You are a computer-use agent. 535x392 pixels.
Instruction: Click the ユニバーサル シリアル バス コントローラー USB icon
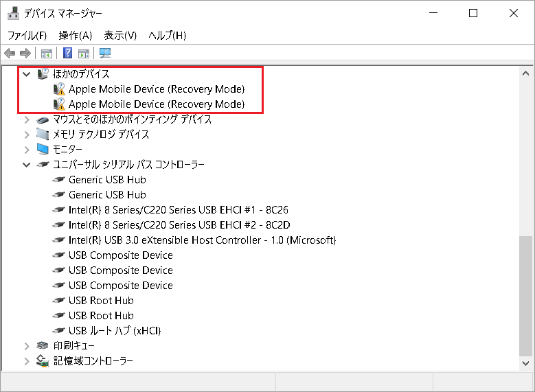click(x=43, y=165)
